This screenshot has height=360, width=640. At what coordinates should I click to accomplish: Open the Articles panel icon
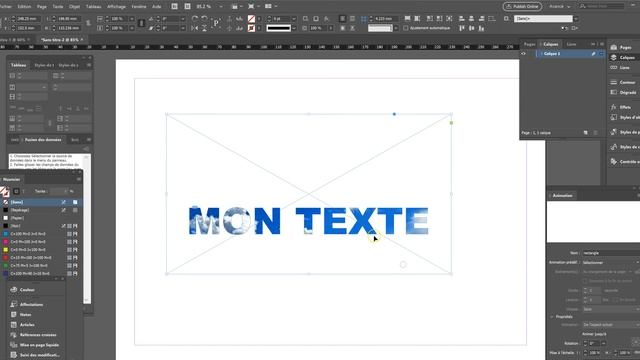(x=13, y=325)
